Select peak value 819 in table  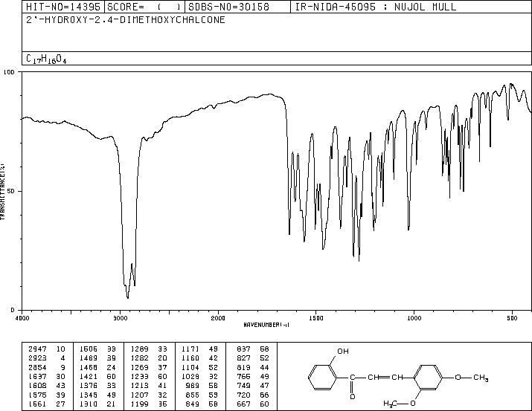pyautogui.click(x=243, y=367)
